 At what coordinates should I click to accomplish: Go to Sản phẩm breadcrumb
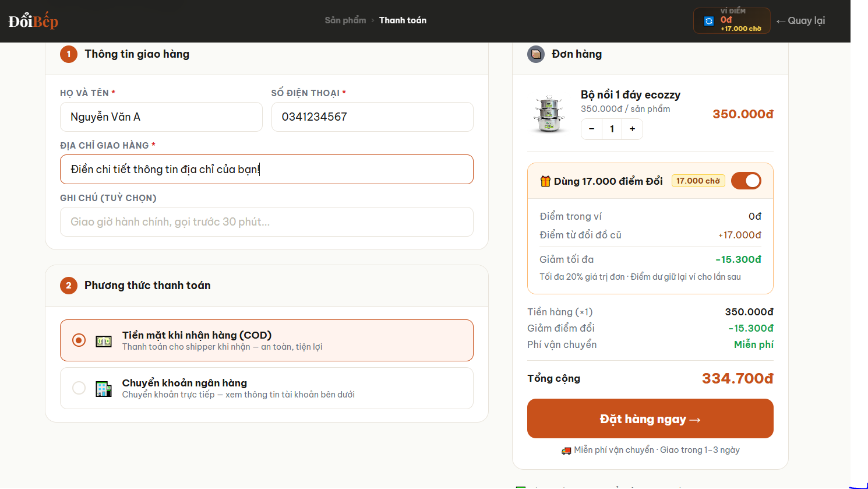tap(345, 20)
